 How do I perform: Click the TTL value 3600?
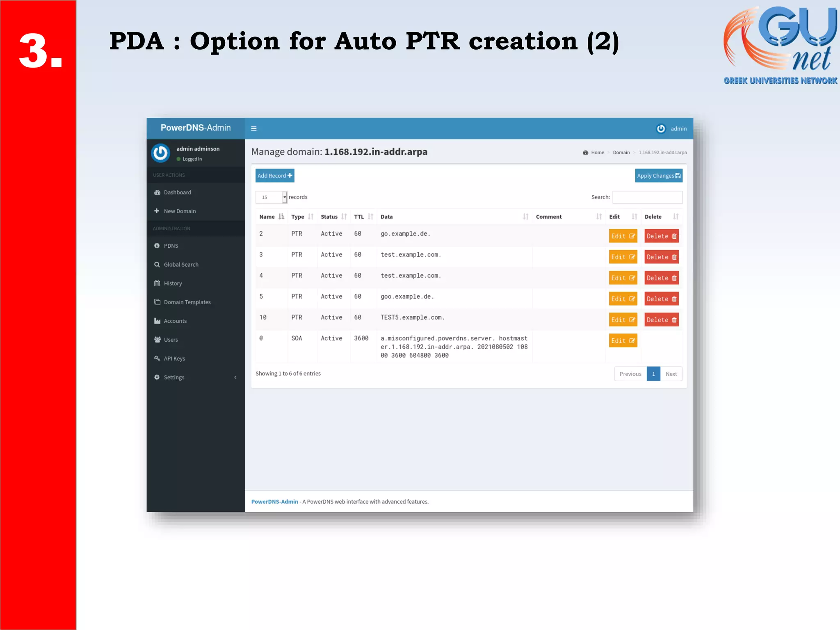pyautogui.click(x=361, y=338)
